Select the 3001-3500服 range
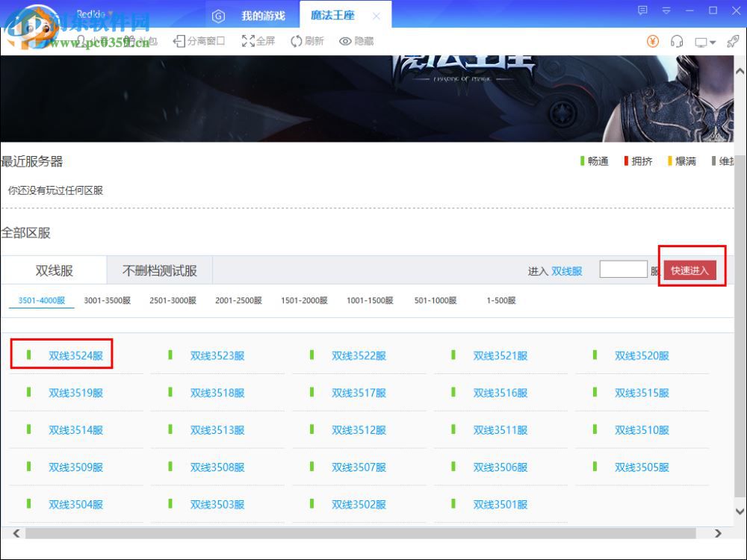Viewport: 747px width, 560px height. [107, 300]
